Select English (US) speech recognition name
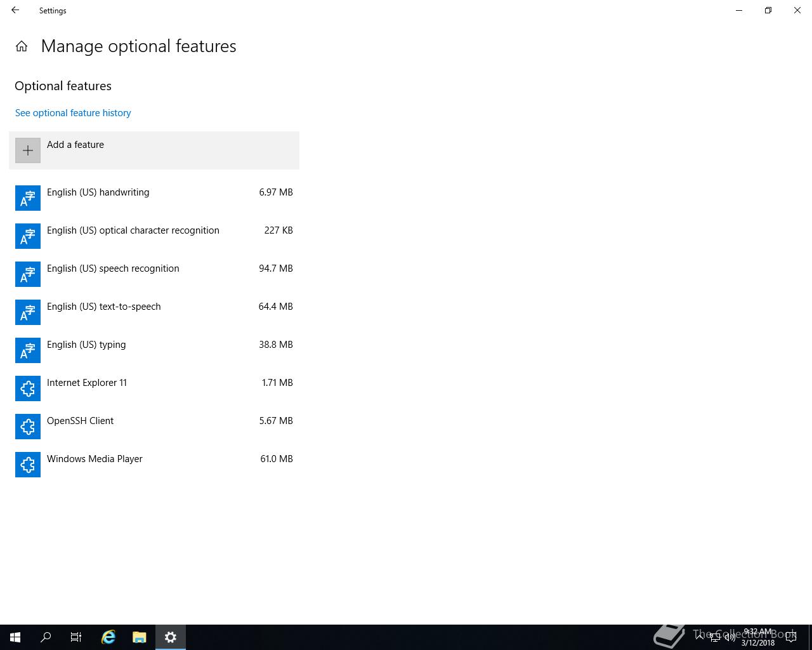The height and width of the screenshot is (650, 812). 113,269
